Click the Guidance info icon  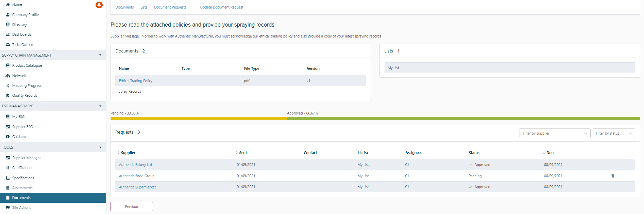coord(8,137)
